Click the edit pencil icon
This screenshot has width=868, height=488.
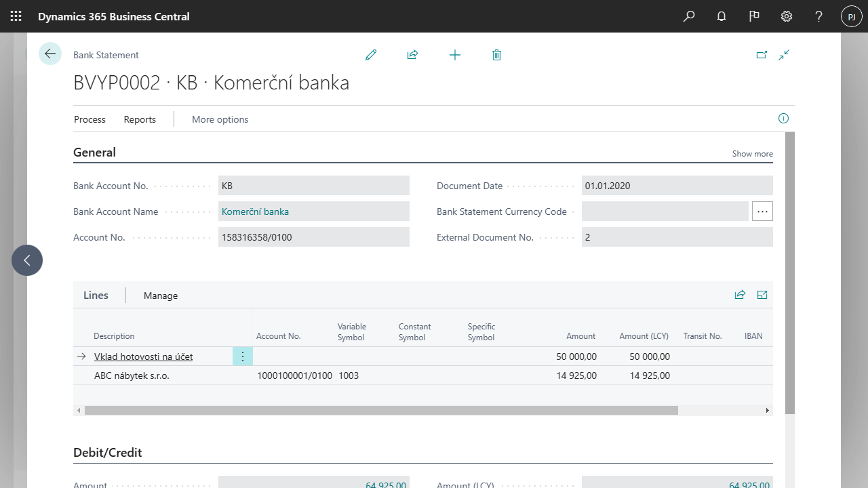tap(371, 55)
